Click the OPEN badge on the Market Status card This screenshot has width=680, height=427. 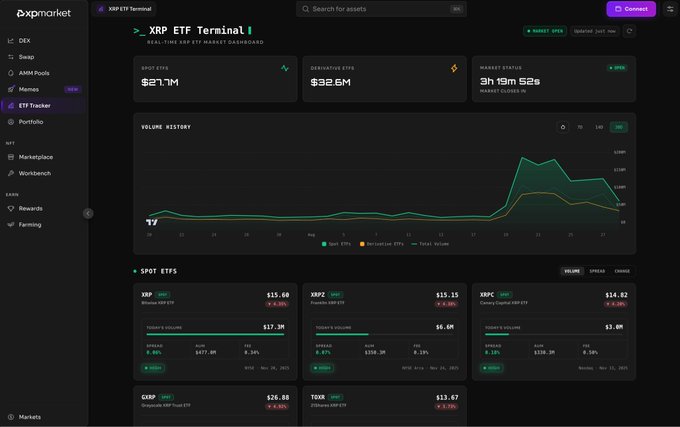point(617,68)
